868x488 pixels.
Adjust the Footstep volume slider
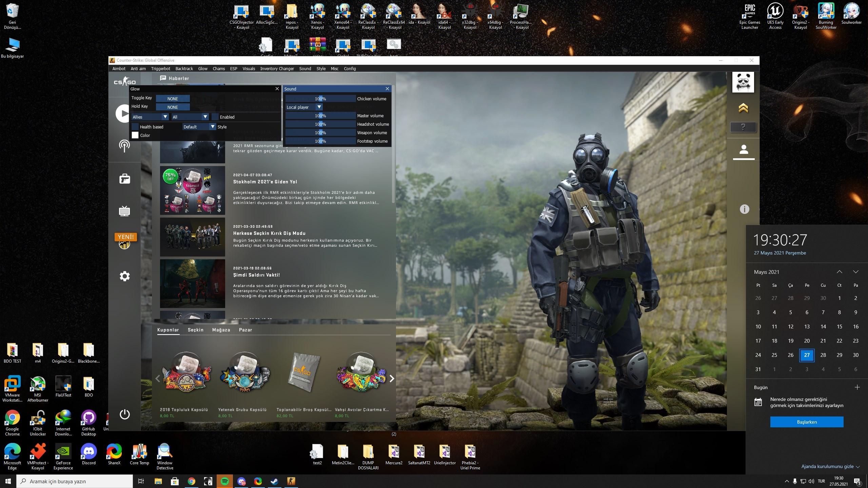pos(320,141)
